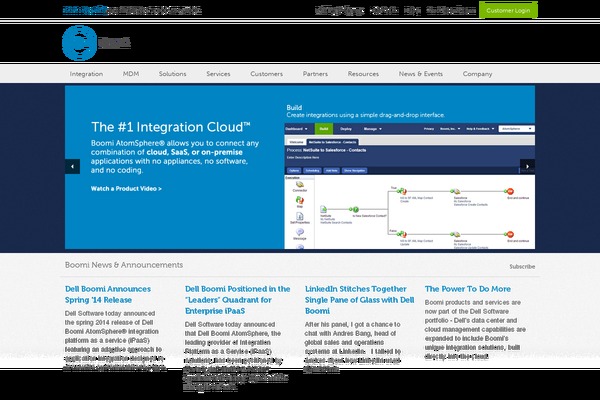The image size is (600, 400).
Task: Click the green Customer Login button
Action: pyautogui.click(x=508, y=10)
